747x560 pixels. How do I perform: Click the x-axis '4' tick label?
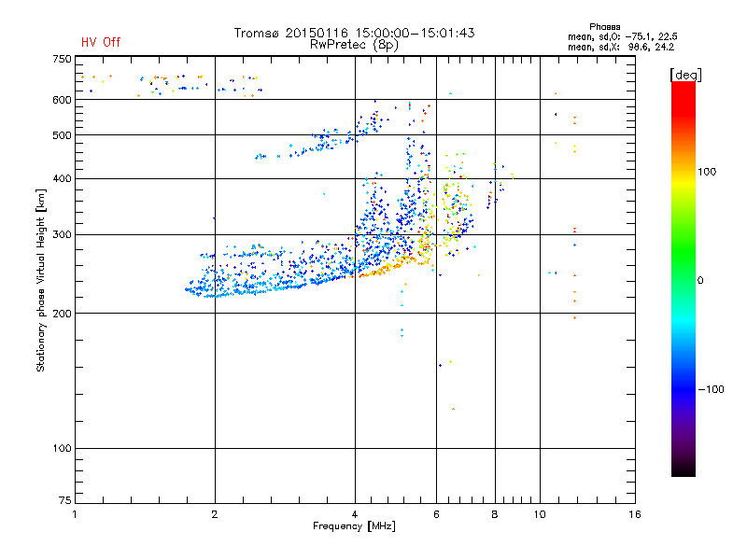[355, 514]
